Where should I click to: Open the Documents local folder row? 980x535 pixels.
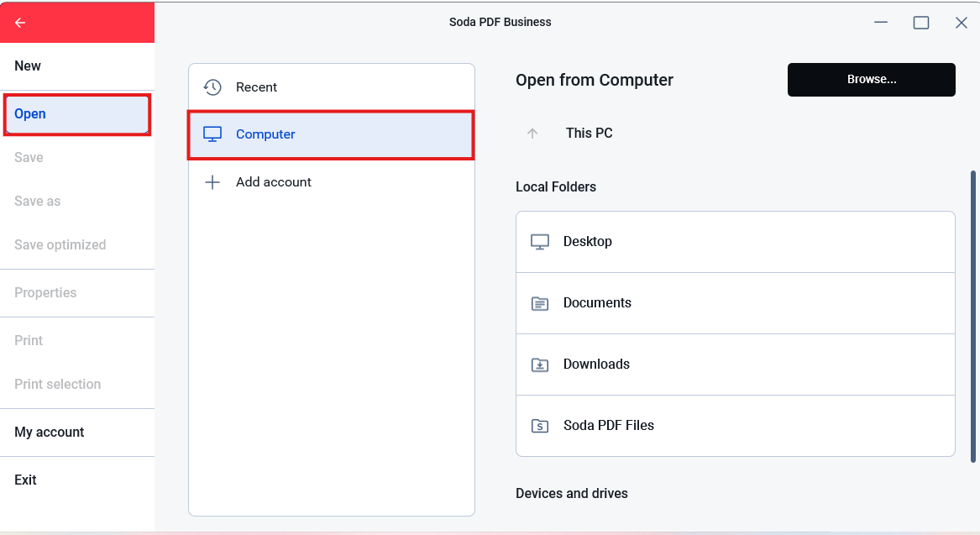point(735,303)
